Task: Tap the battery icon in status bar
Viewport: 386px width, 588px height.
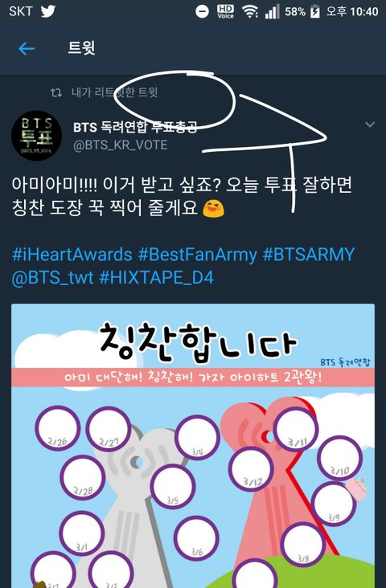Action: (315, 11)
